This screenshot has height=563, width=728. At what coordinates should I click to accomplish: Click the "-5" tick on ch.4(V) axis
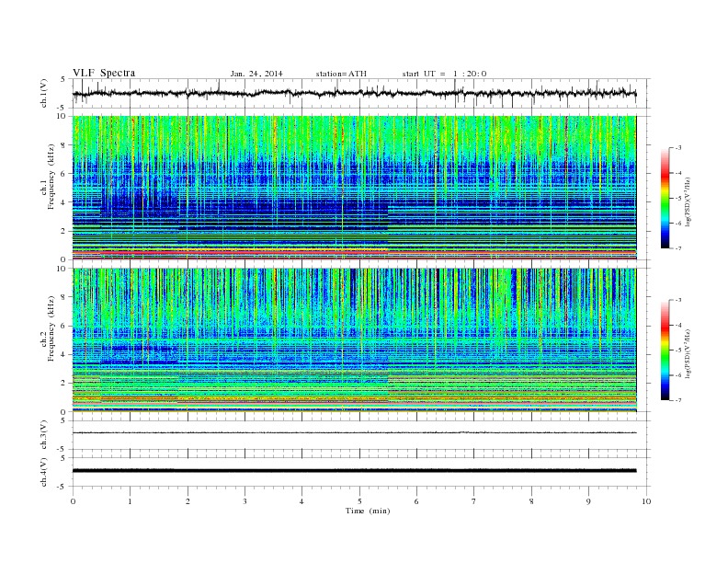click(x=63, y=487)
